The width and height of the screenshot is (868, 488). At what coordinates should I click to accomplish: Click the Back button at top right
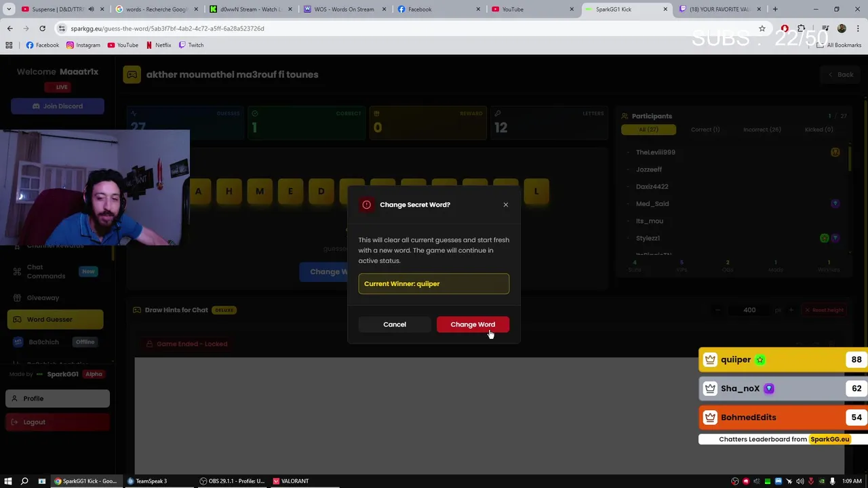(x=840, y=75)
